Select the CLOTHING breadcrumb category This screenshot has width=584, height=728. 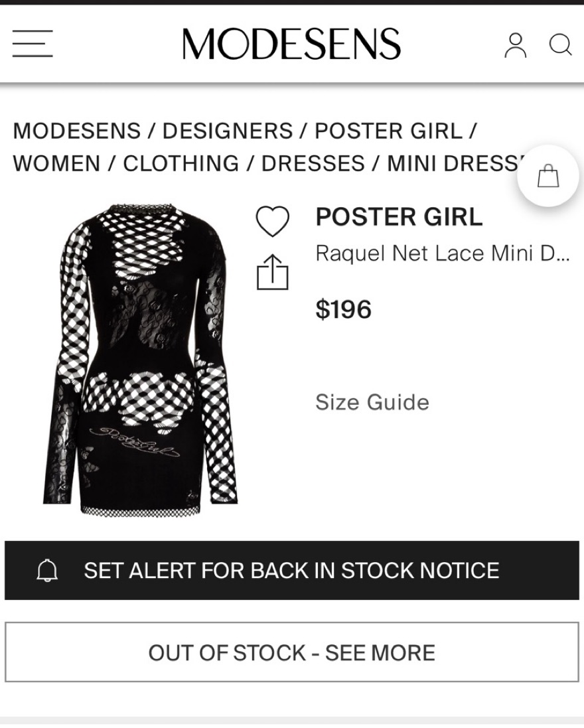click(x=181, y=163)
